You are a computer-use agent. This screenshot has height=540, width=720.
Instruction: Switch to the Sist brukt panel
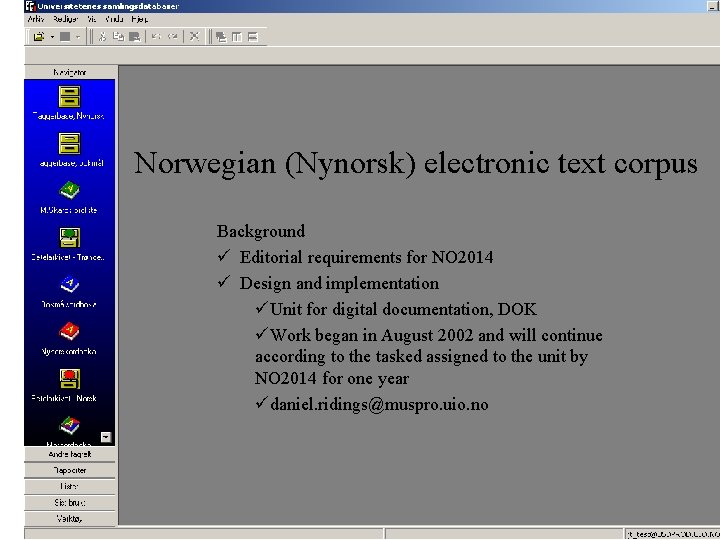pos(70,502)
